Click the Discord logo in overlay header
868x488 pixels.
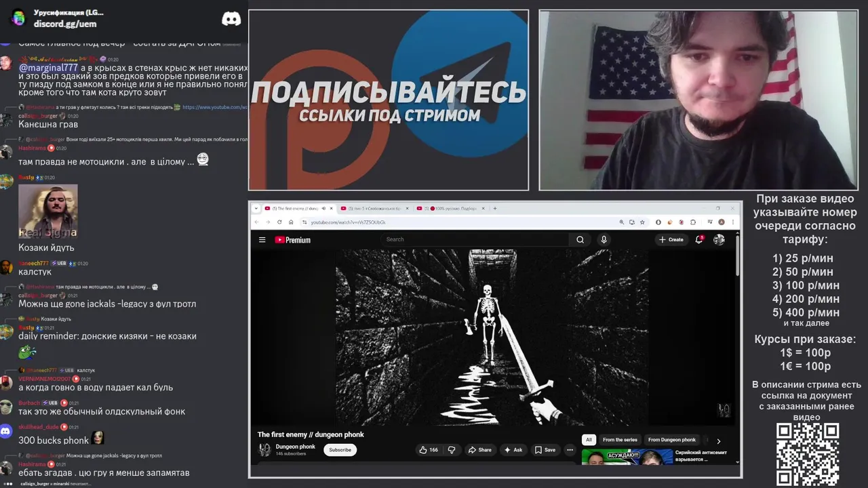pos(231,19)
